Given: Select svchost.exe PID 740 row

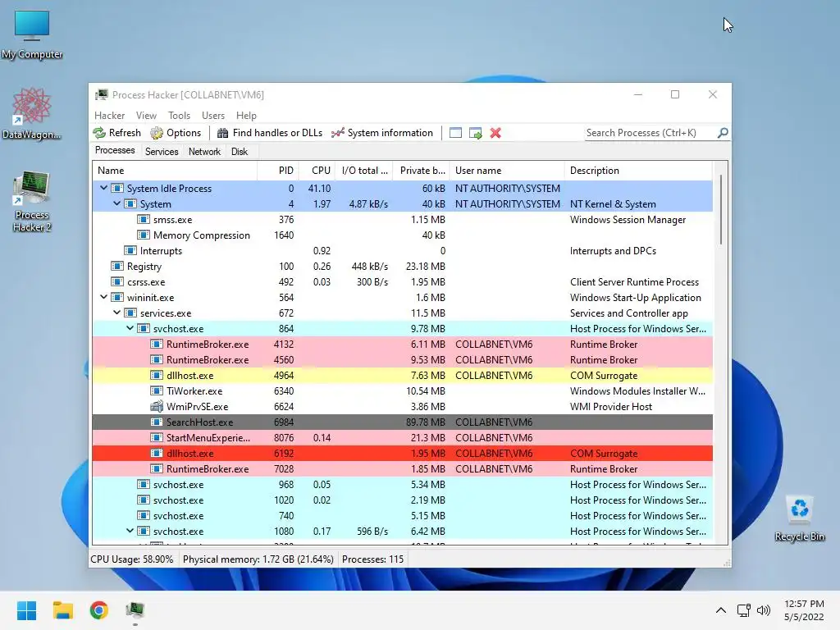Looking at the screenshot, I should tap(402, 515).
